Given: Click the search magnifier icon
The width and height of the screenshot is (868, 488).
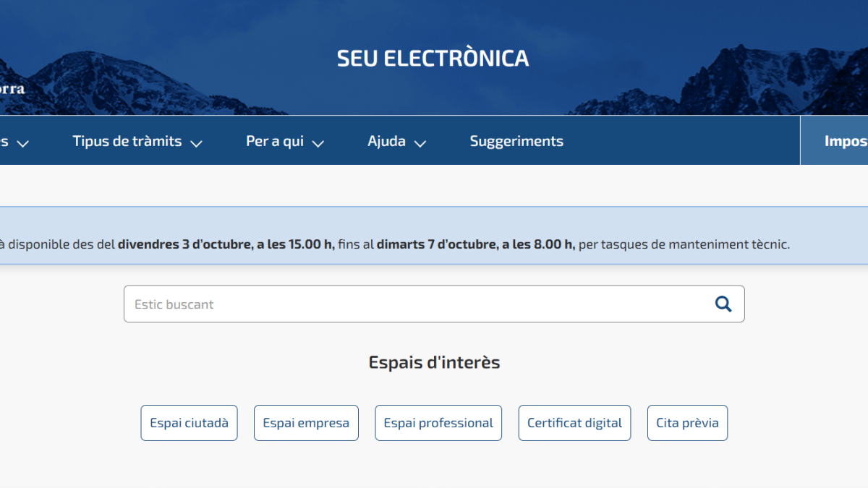Looking at the screenshot, I should (x=723, y=304).
